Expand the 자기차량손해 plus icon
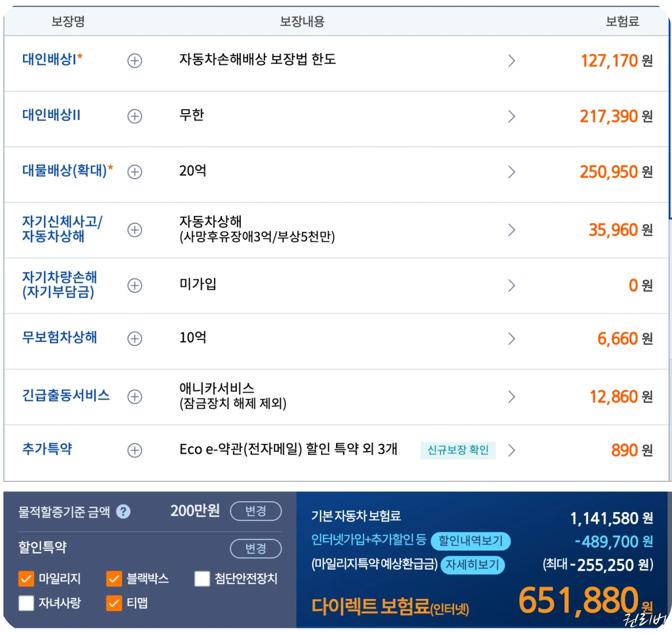This screenshot has height=633, width=672. click(134, 285)
